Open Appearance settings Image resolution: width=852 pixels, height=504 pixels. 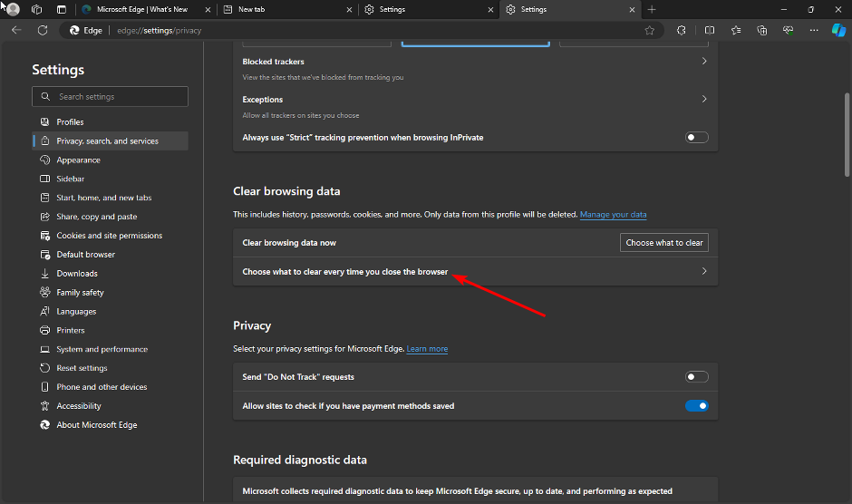click(x=111, y=160)
